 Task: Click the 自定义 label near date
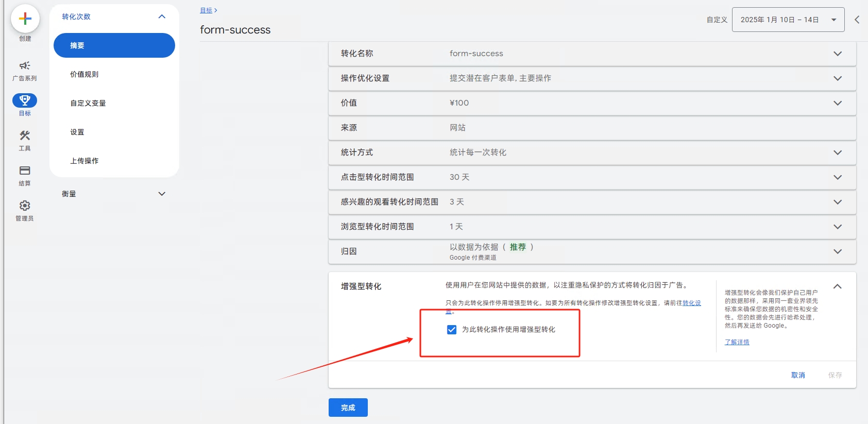[717, 20]
